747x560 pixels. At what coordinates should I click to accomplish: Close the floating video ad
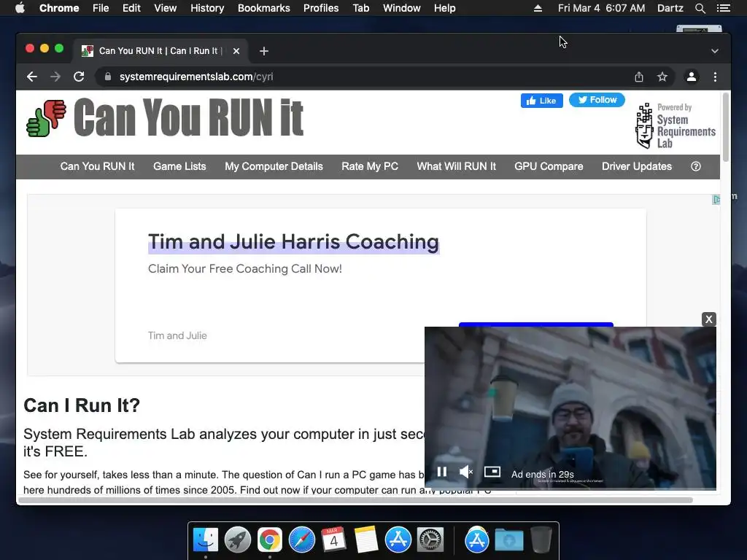point(709,319)
